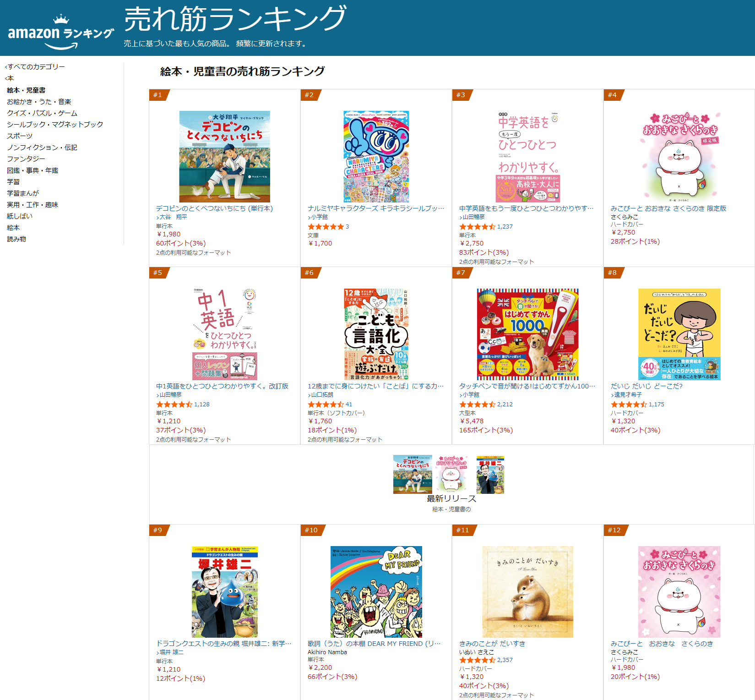Open title link 中1英語をひとつひとつわかりやすく。改訂版
The height and width of the screenshot is (700, 755).
click(222, 386)
